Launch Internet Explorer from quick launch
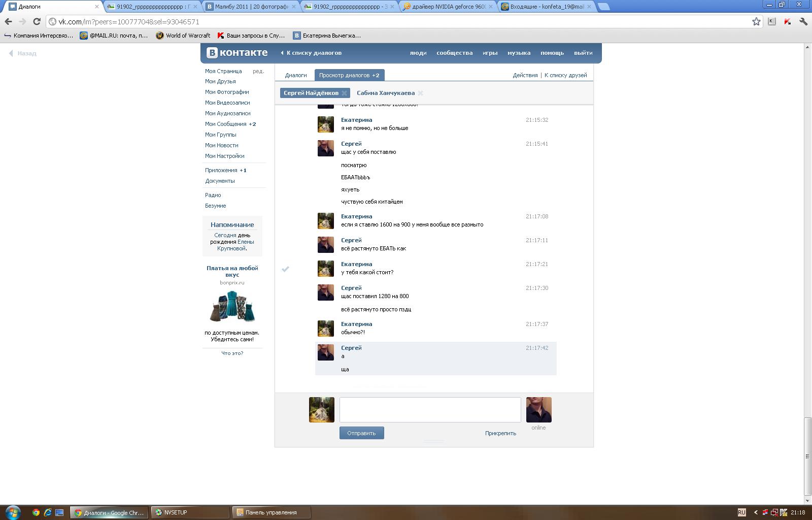Screen dimensions: 812x520 48,512
